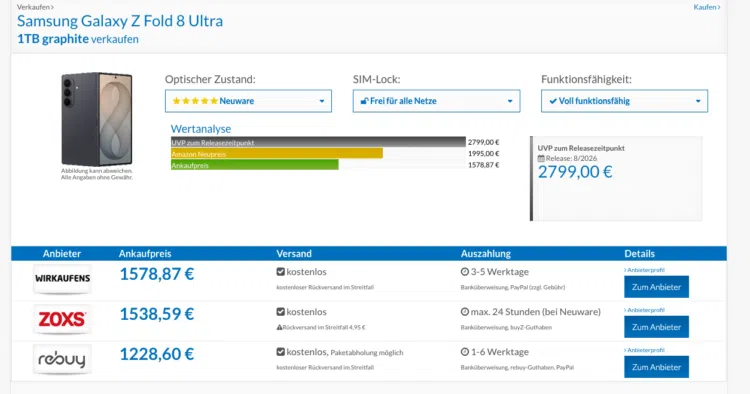This screenshot has width=750, height=394.
Task: Click the 1578,87 € purchase price
Action: 157,274
